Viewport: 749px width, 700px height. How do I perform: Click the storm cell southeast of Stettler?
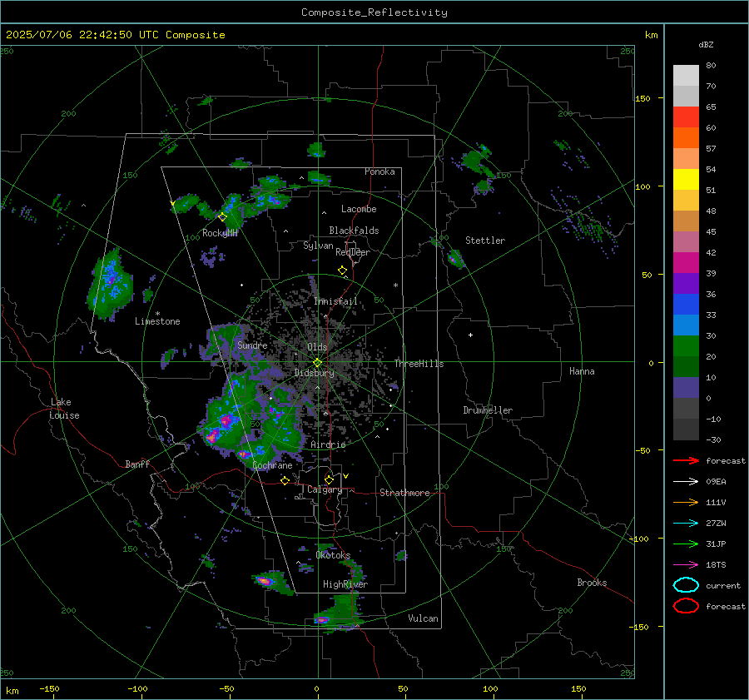coord(456,259)
